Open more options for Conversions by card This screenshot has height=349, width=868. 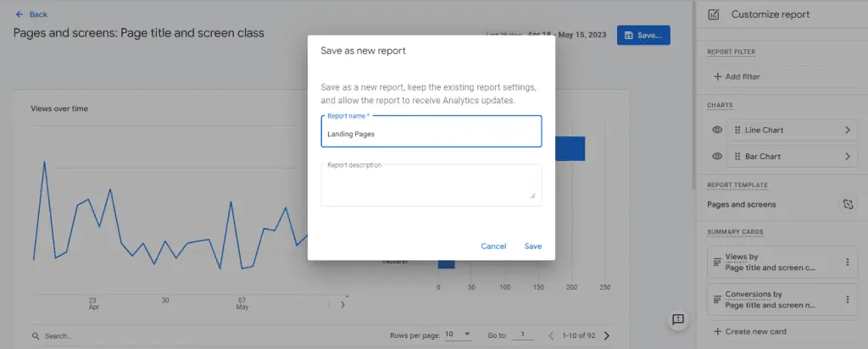pos(847,299)
